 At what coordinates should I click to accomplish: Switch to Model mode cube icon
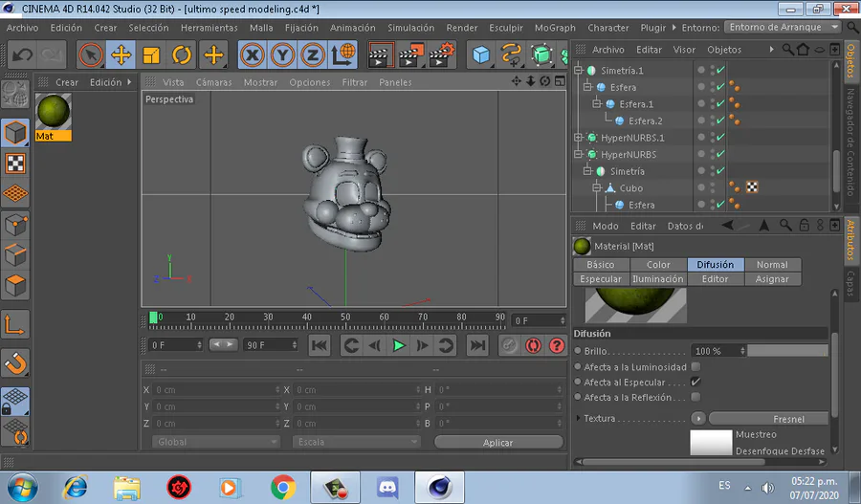click(15, 133)
